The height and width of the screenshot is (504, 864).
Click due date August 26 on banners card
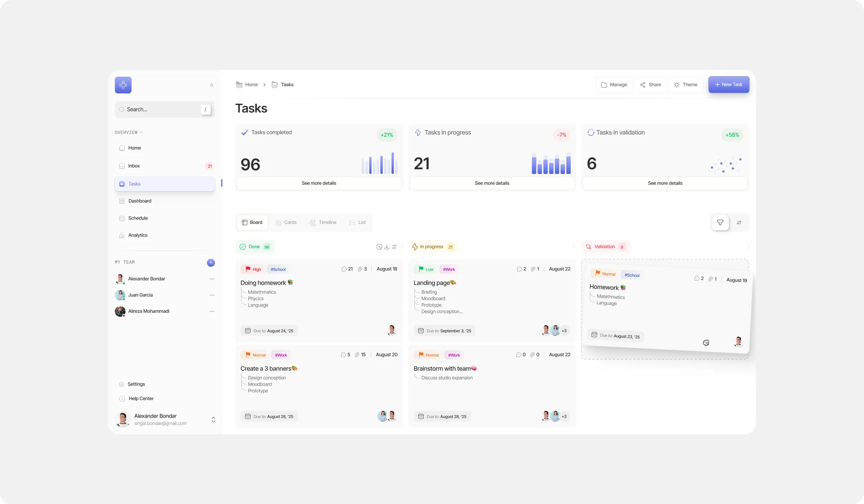[x=269, y=417]
